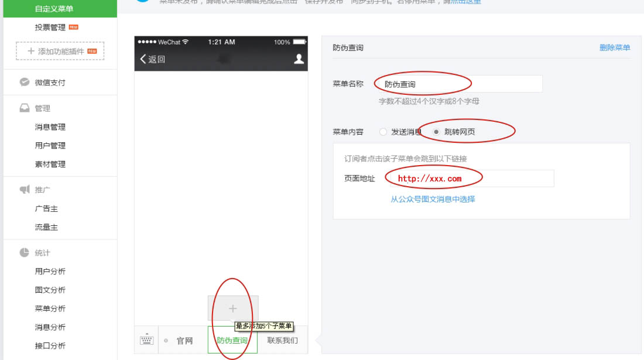Go to 用户分析 in sidebar
The width and height of the screenshot is (644, 360).
click(50, 272)
